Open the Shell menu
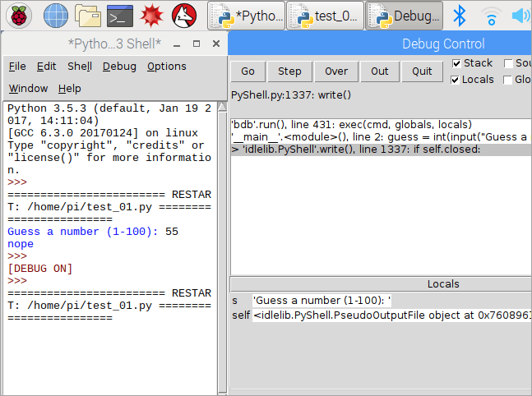532x396 pixels. 80,67
